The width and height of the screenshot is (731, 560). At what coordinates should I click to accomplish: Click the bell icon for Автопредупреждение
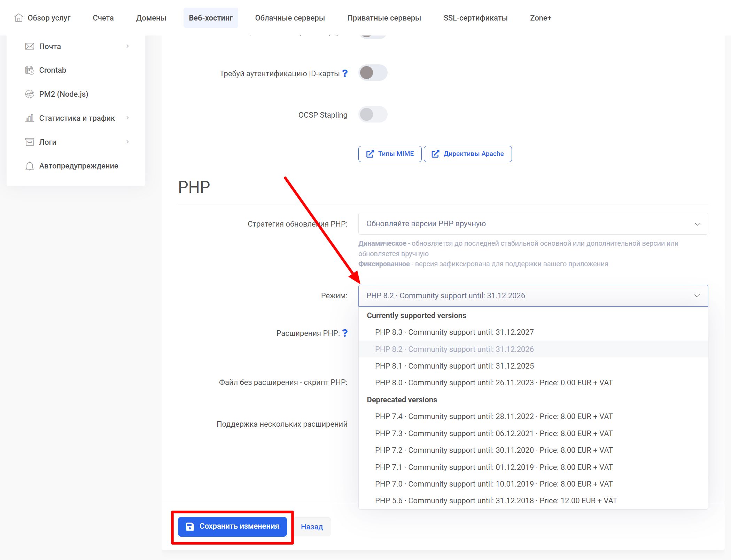click(x=30, y=166)
